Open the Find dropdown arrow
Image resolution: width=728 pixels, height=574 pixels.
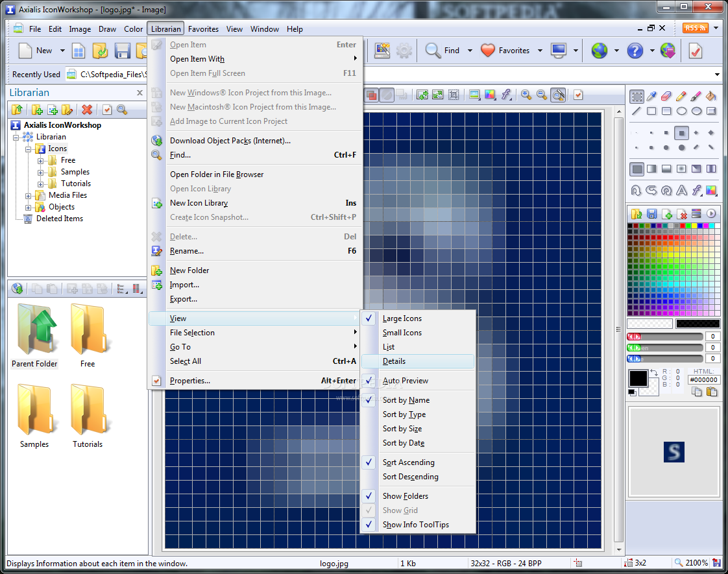[470, 51]
